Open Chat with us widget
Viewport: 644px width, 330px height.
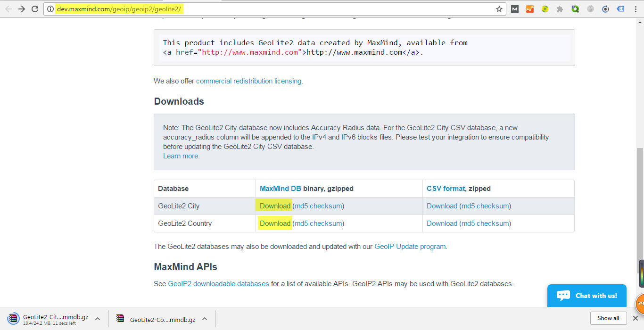point(587,296)
